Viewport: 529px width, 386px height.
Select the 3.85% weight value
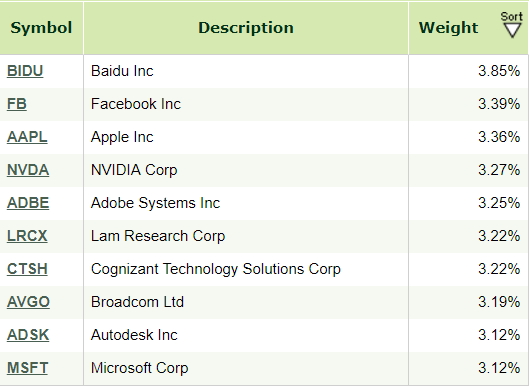tap(499, 71)
